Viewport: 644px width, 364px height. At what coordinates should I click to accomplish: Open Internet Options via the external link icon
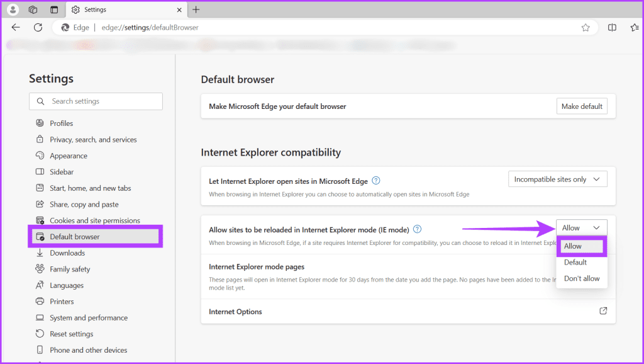(602, 310)
